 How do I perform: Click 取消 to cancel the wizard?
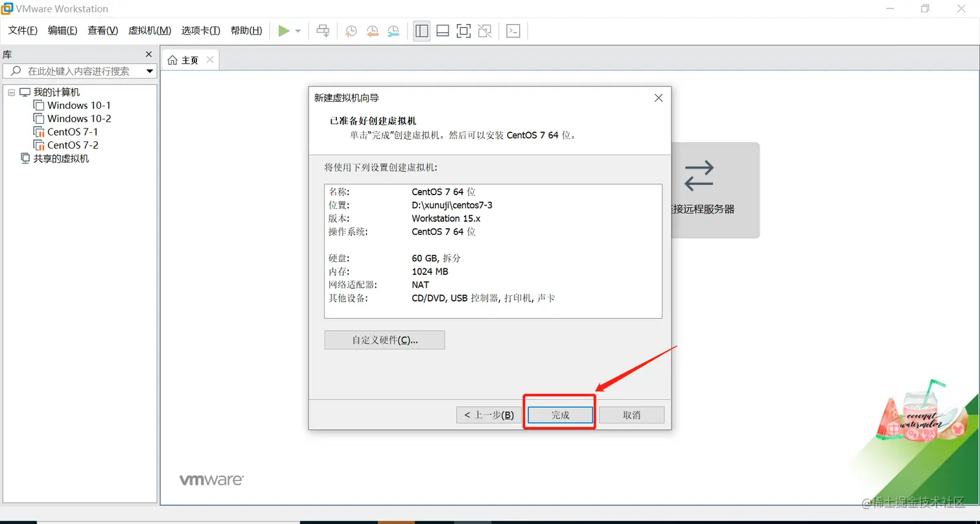coord(632,415)
